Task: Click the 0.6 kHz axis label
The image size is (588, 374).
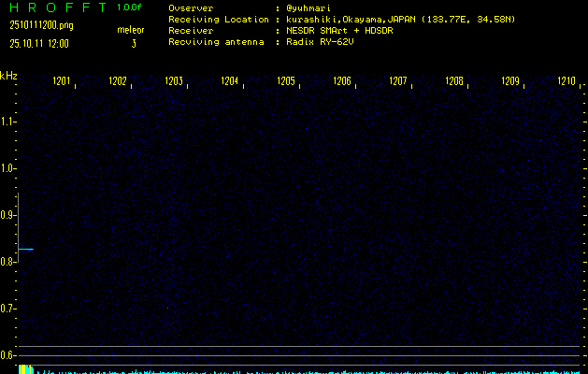Action: coord(7,355)
